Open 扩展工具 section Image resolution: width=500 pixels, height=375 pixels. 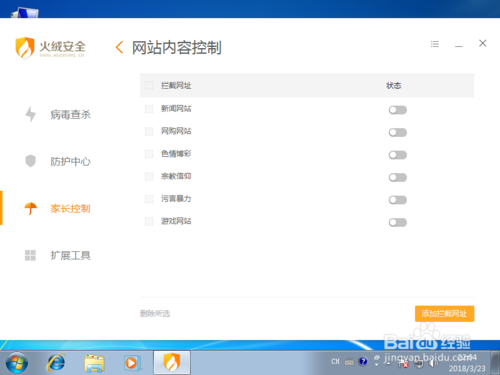pyautogui.click(x=70, y=255)
